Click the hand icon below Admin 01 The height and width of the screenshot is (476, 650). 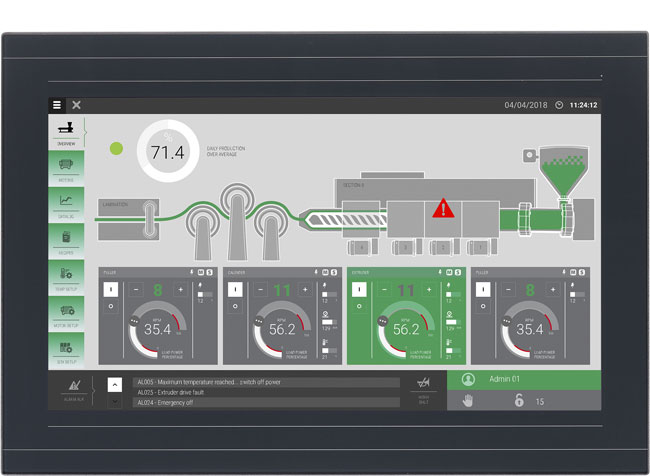click(x=467, y=400)
